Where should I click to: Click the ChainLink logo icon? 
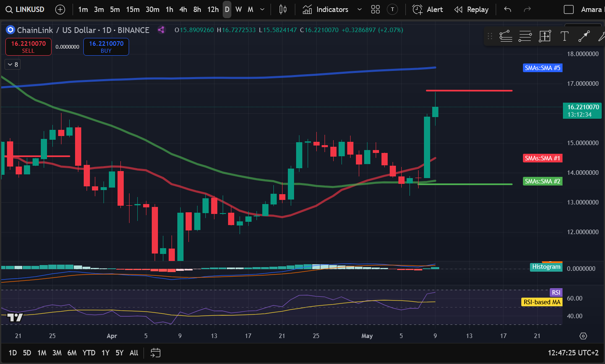coord(10,30)
